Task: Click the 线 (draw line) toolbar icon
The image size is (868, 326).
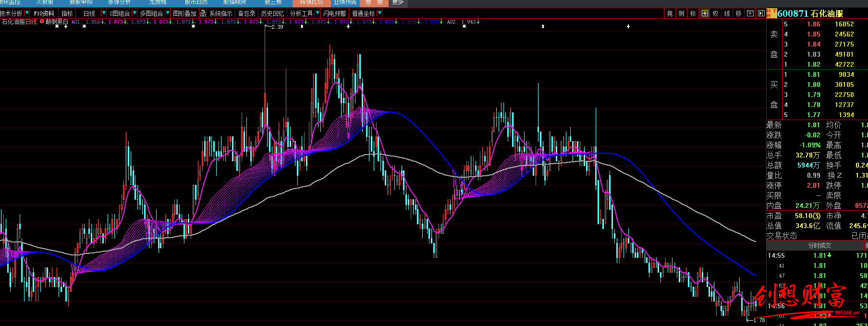Action: 727,13
